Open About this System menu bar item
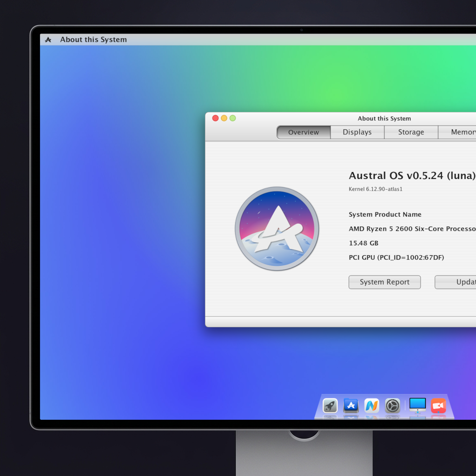 [93, 40]
